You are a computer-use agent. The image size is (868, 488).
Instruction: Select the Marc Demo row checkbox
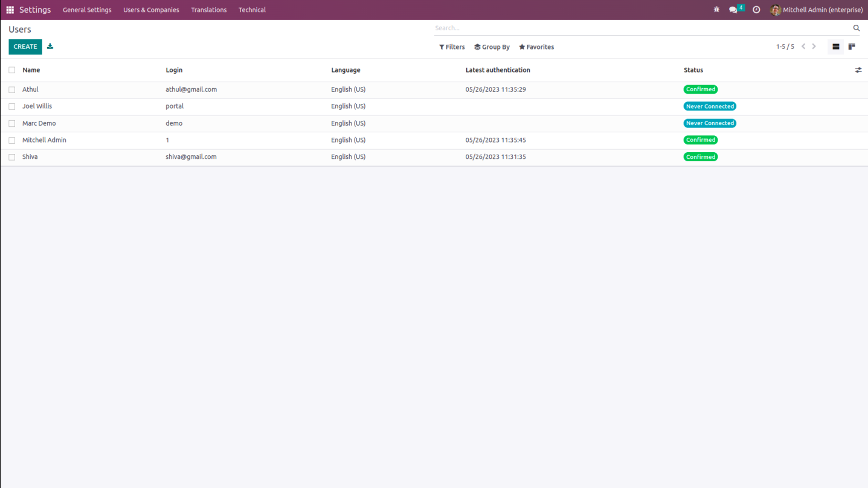(12, 123)
